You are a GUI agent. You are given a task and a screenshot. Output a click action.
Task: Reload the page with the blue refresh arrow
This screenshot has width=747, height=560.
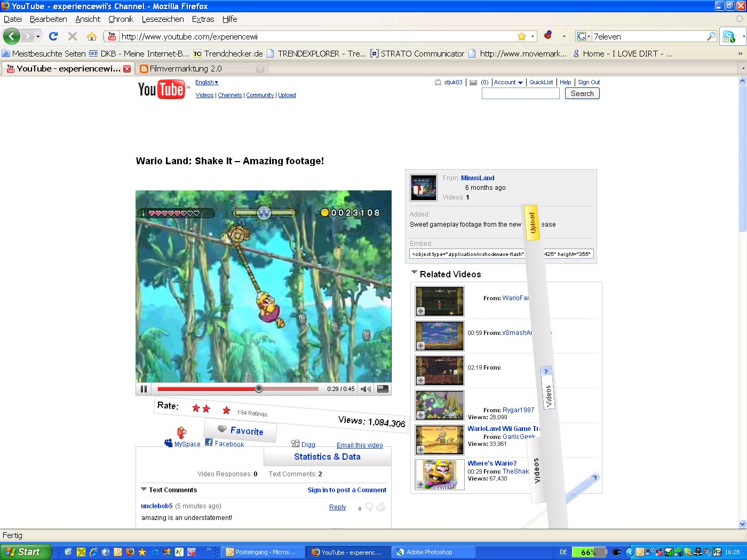pyautogui.click(x=53, y=36)
